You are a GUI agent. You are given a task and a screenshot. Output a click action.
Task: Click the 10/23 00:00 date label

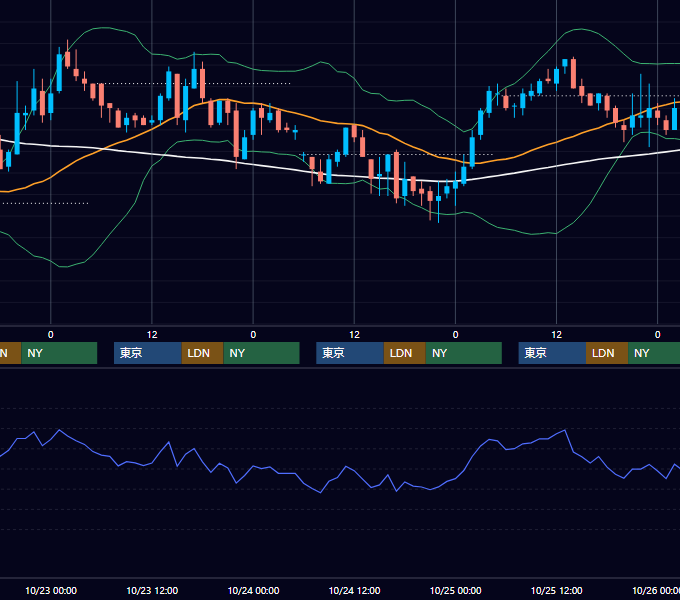[x=51, y=590]
